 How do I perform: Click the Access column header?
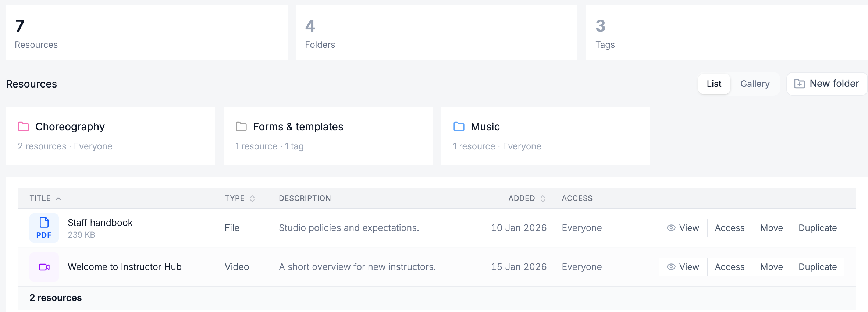coord(577,198)
